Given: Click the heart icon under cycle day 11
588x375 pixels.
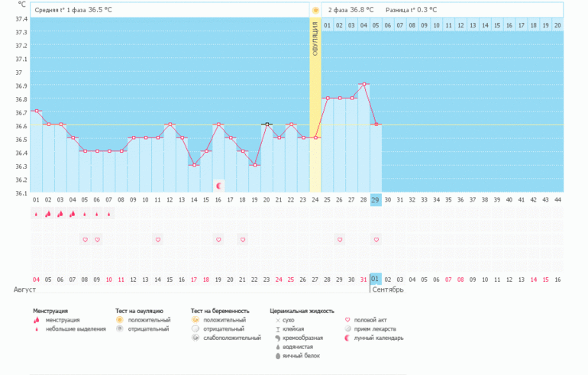Looking at the screenshot, I should tap(158, 240).
